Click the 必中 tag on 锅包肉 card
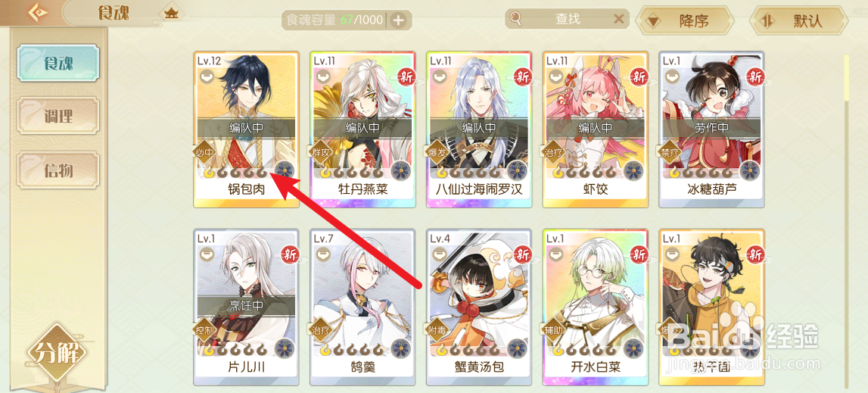The height and width of the screenshot is (393, 868). tap(204, 151)
